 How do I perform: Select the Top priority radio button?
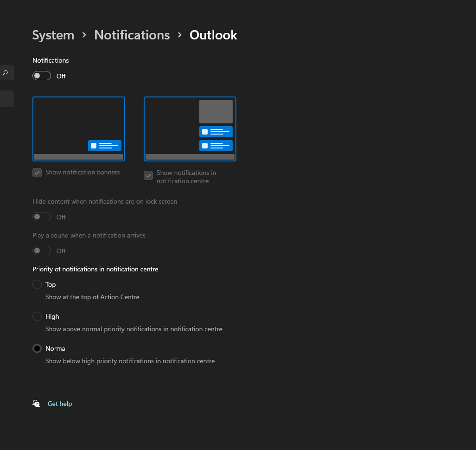coord(37,284)
